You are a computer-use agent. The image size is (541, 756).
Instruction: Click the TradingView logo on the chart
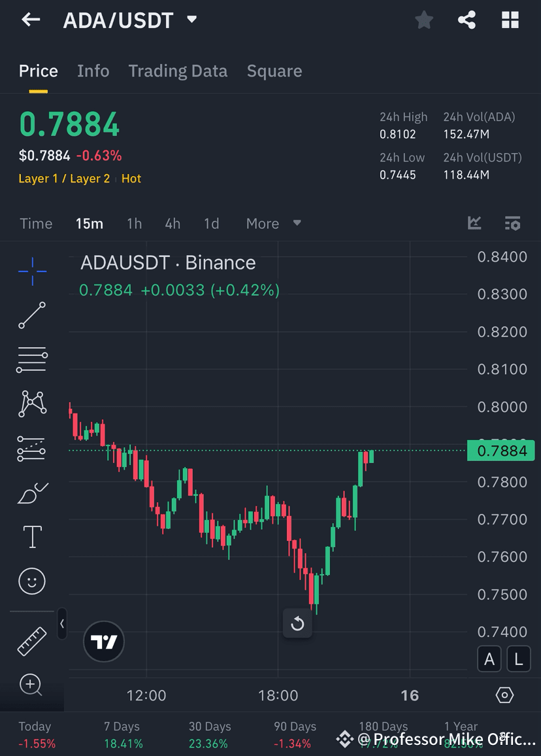103,642
